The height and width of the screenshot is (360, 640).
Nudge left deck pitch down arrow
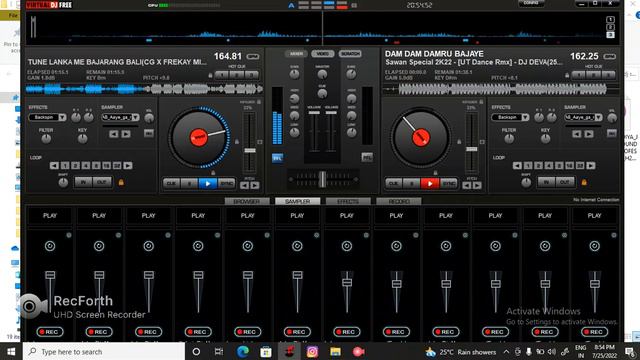(244, 186)
